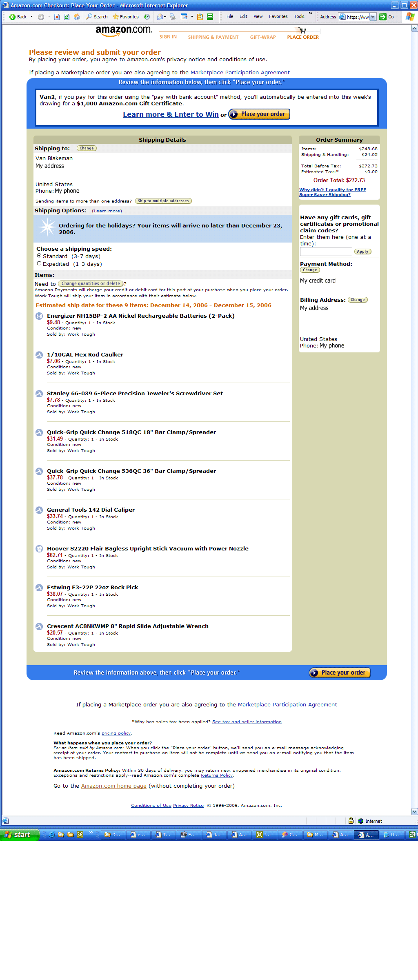Expand the Back button history dropdown
The width and height of the screenshot is (418, 980).
pyautogui.click(x=31, y=17)
